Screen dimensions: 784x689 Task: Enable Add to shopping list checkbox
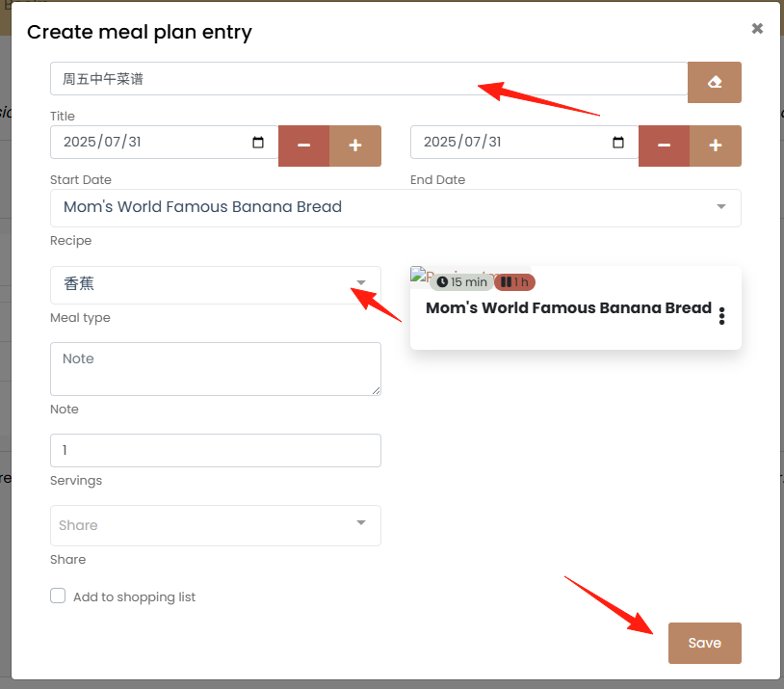[x=58, y=596]
